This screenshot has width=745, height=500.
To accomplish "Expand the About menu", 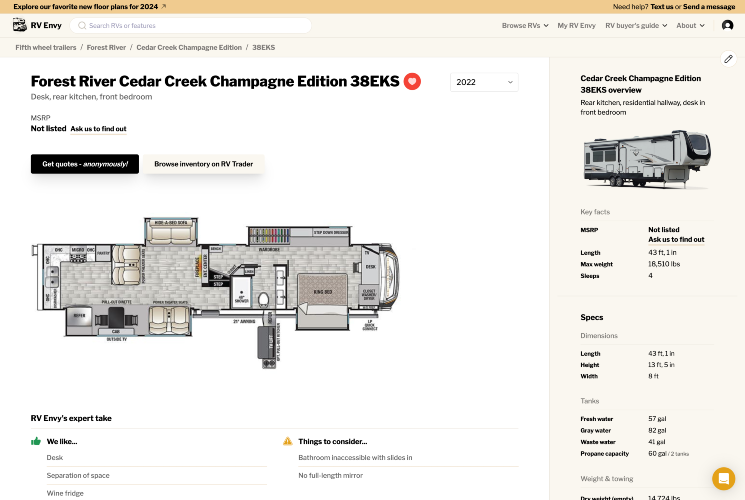I will click(x=690, y=26).
